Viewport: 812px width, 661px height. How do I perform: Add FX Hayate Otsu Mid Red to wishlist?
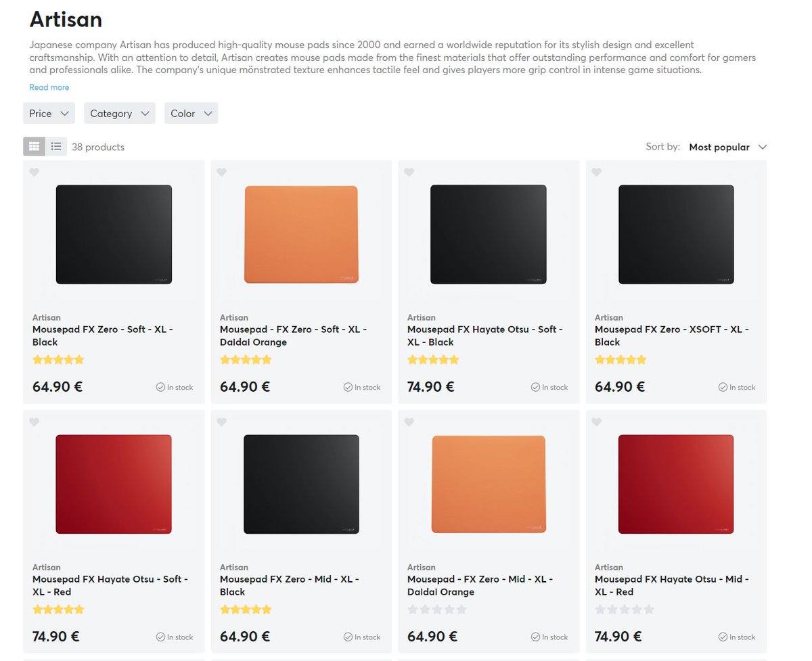click(596, 422)
